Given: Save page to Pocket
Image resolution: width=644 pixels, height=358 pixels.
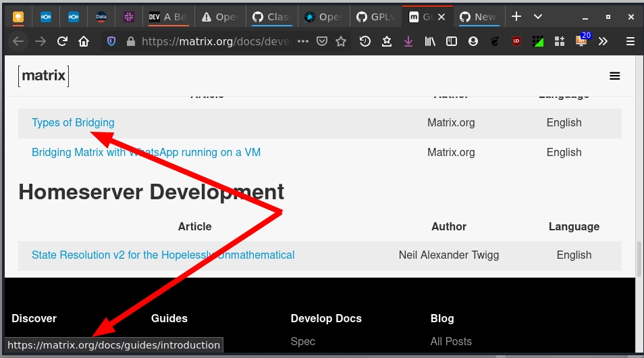Looking at the screenshot, I should pos(322,41).
